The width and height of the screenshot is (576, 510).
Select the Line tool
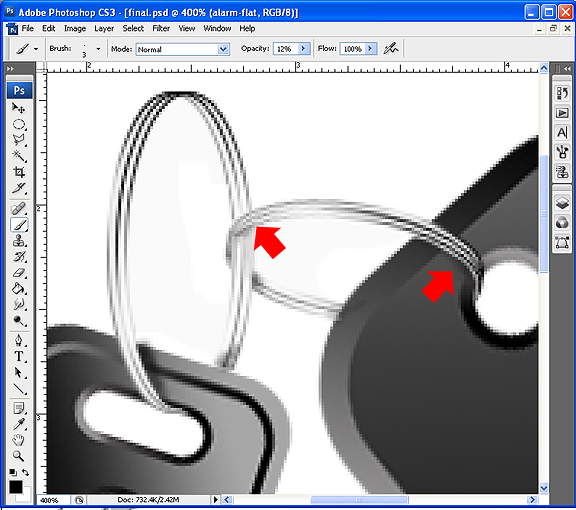19,389
